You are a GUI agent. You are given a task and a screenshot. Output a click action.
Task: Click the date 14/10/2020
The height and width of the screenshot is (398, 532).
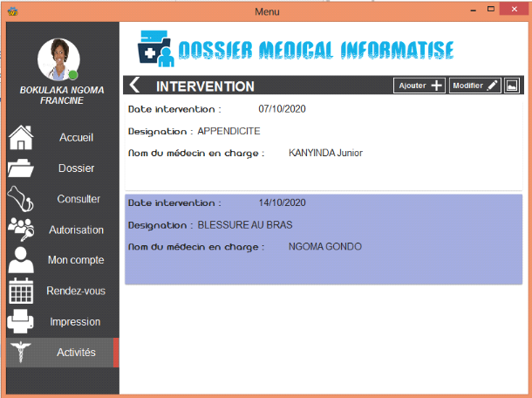coord(282,202)
